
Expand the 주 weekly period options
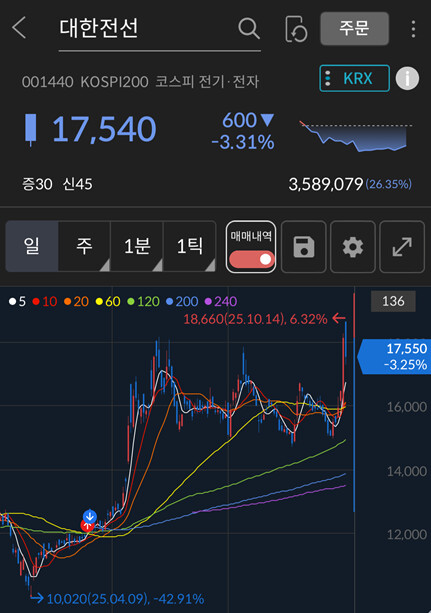click(x=84, y=246)
